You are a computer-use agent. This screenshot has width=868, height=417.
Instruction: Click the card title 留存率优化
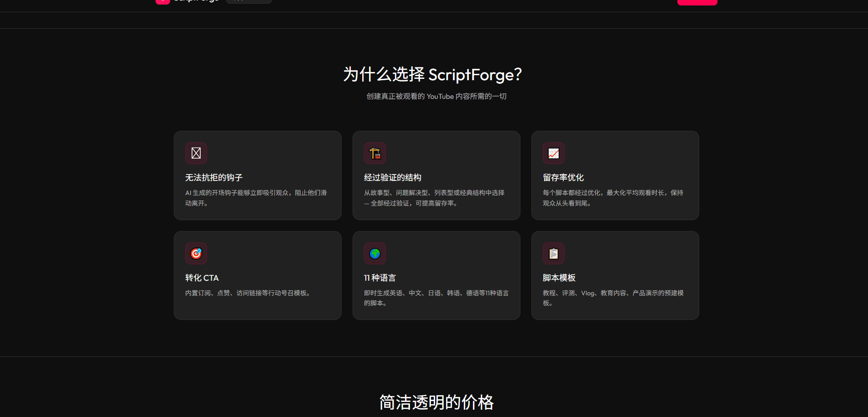[x=563, y=178]
